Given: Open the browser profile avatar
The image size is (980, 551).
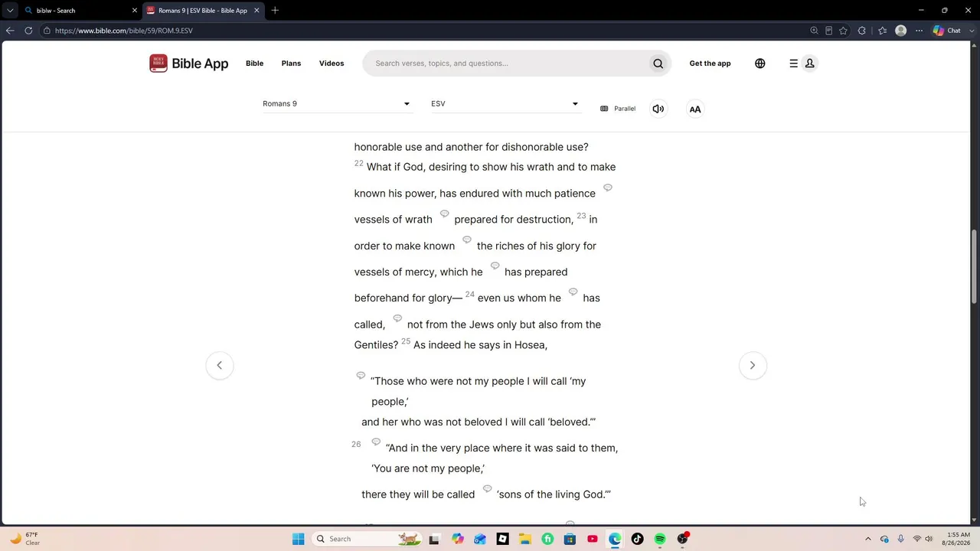Looking at the screenshot, I should pos(900,31).
